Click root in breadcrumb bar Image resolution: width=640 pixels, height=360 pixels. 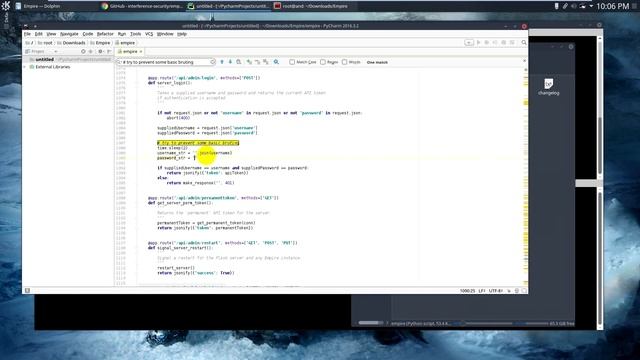click(45, 42)
